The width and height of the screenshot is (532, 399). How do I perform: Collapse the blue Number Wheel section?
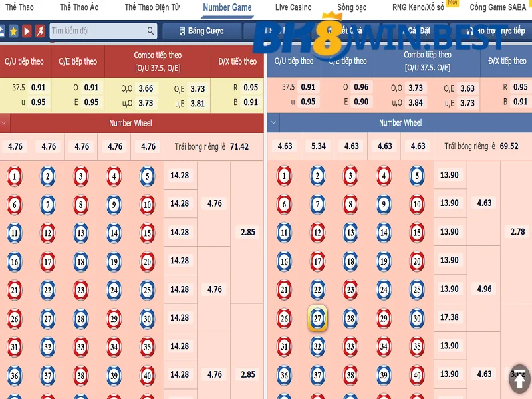(273, 123)
